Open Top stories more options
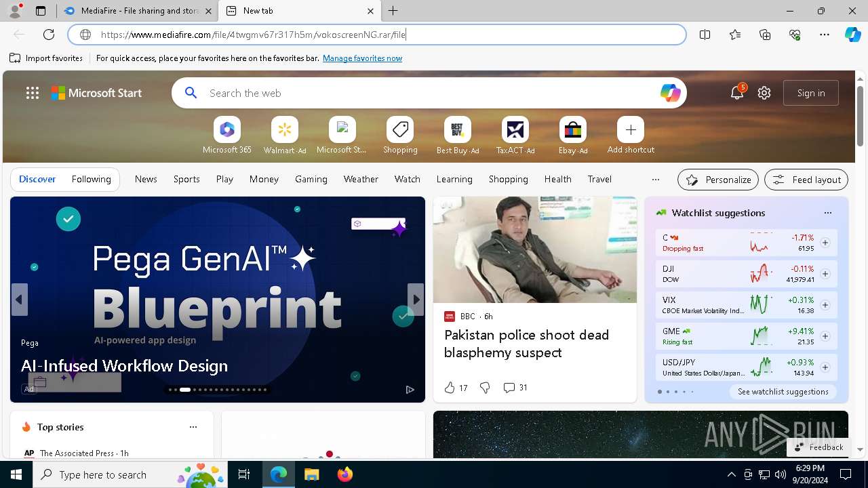 coord(193,427)
